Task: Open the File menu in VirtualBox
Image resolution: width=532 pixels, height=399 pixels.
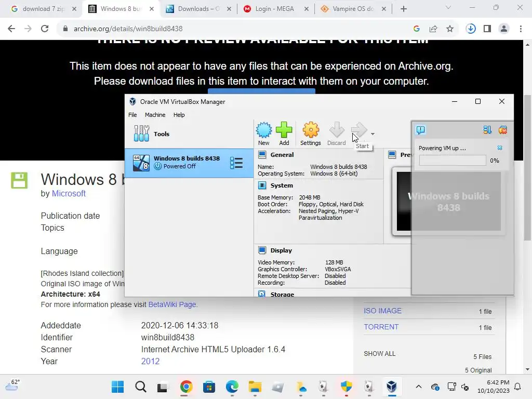Action: pos(132,115)
